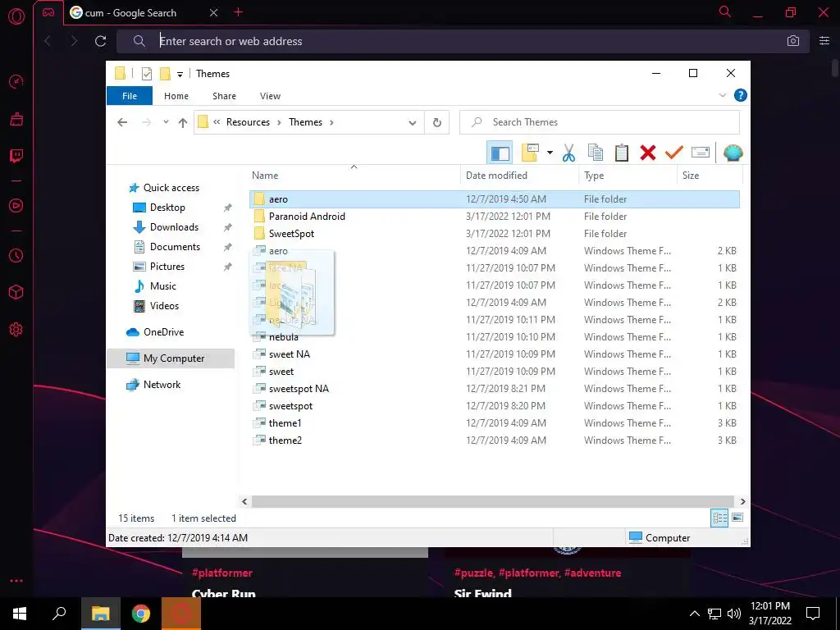Select Downloads in Quick access
Screen dimensions: 840x630
[x=174, y=227]
